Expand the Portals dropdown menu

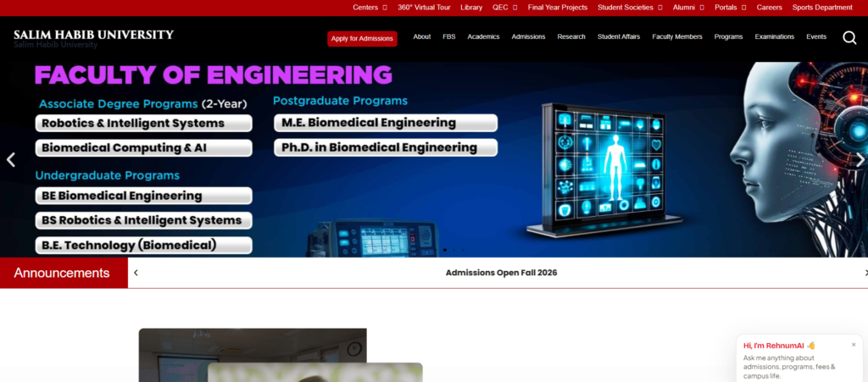click(730, 8)
